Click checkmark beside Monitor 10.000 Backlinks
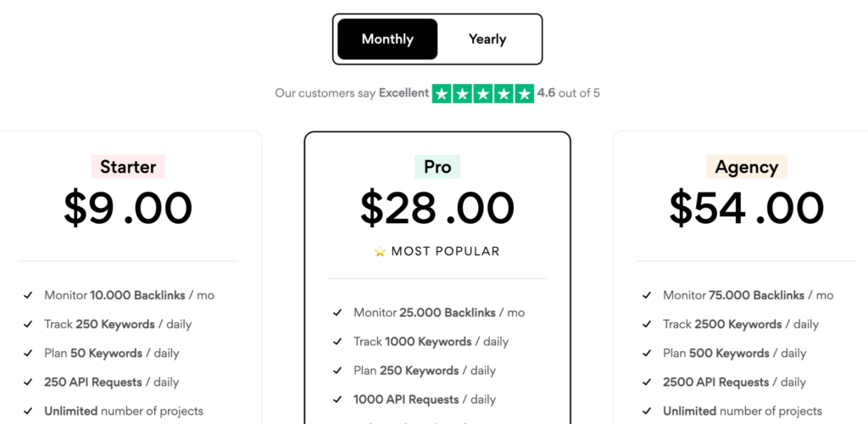The width and height of the screenshot is (868, 424). tap(29, 295)
